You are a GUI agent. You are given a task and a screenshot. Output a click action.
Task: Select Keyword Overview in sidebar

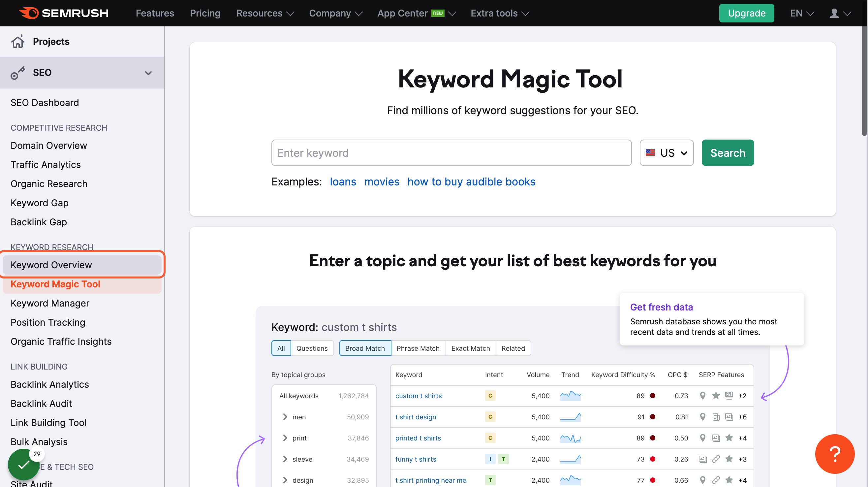(x=82, y=265)
